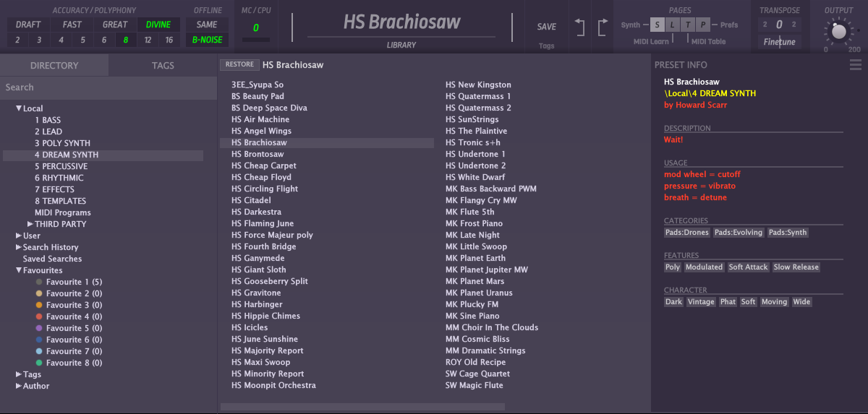Click the Favourite 5 purple dot
The image size is (868, 414).
point(39,328)
